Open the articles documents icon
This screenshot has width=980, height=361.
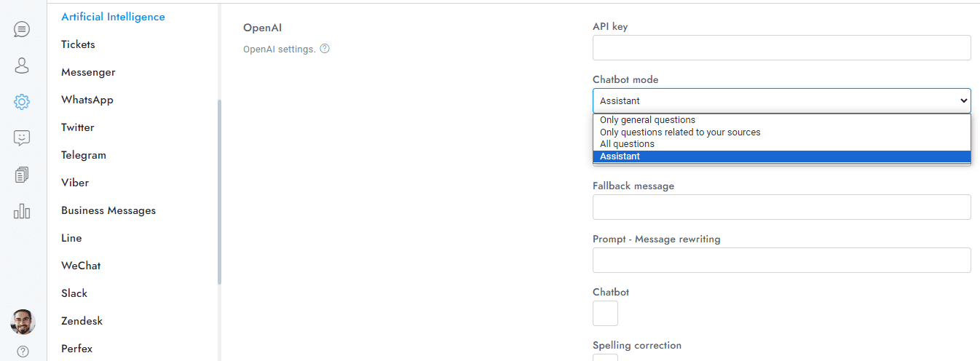22,175
